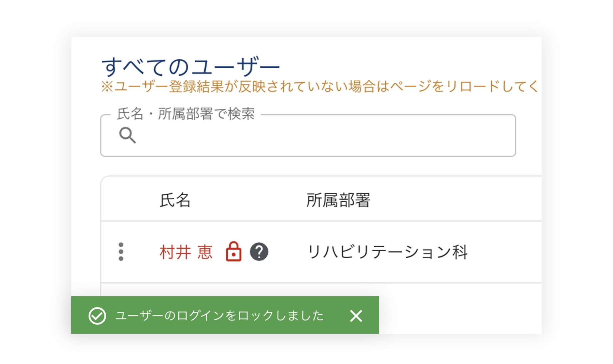Click the すべてのユーザー page heading

point(190,67)
